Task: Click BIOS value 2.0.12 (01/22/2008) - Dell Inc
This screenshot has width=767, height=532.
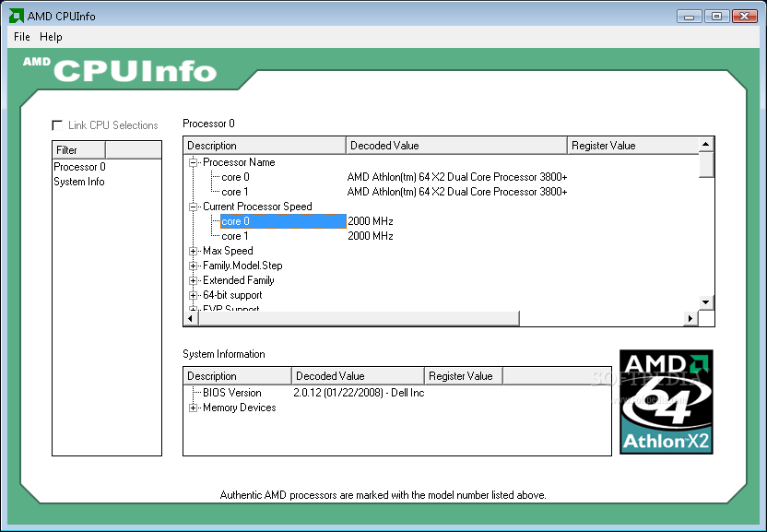Action: coord(359,393)
